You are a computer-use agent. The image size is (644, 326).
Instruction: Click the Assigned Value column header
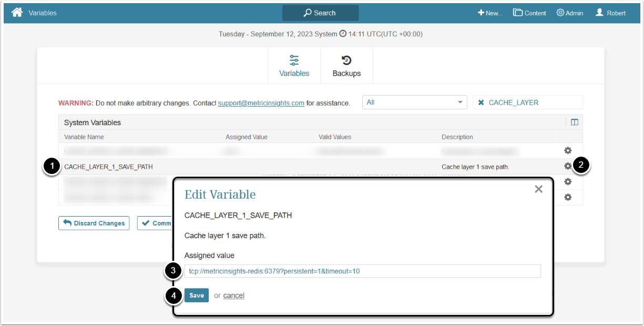247,137
